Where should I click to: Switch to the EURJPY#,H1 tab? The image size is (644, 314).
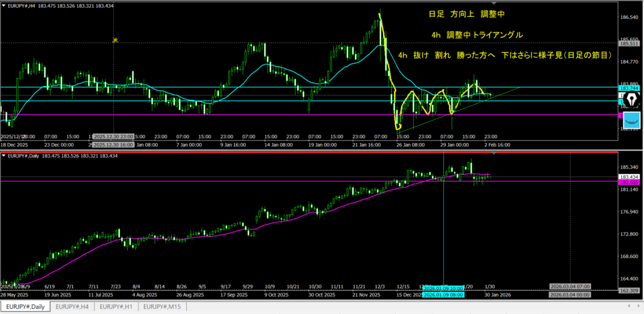coord(118,306)
